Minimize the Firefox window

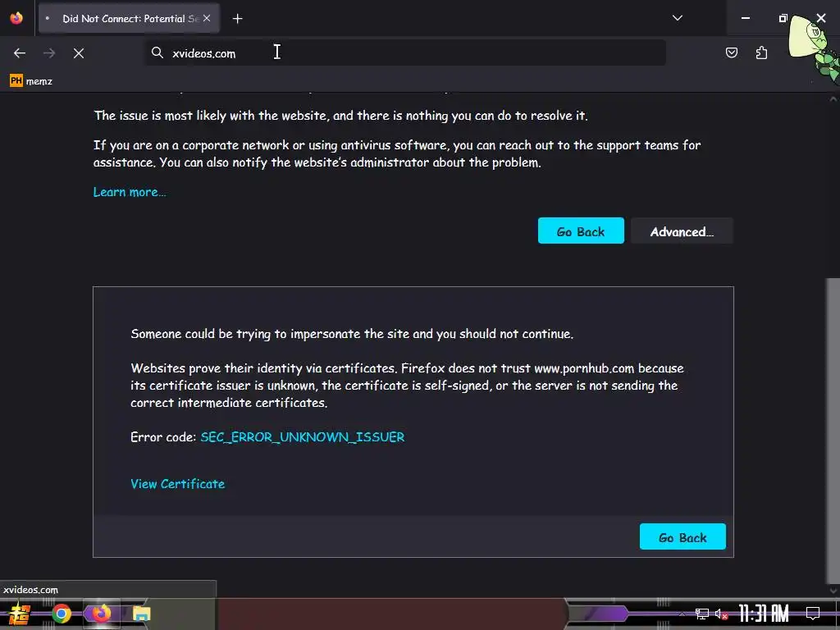coord(745,18)
